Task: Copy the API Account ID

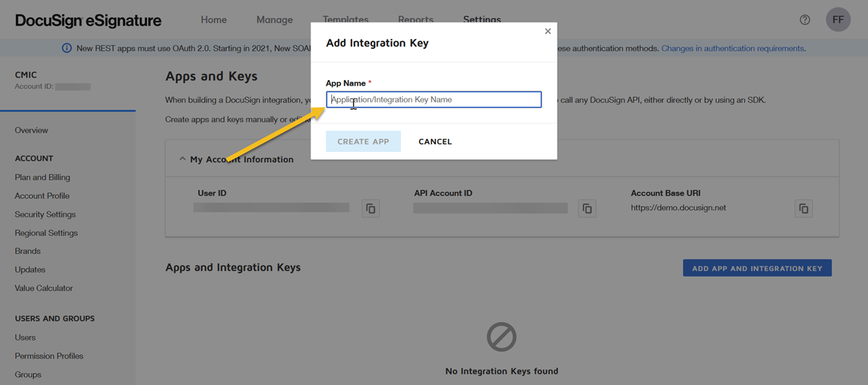Action: point(587,209)
